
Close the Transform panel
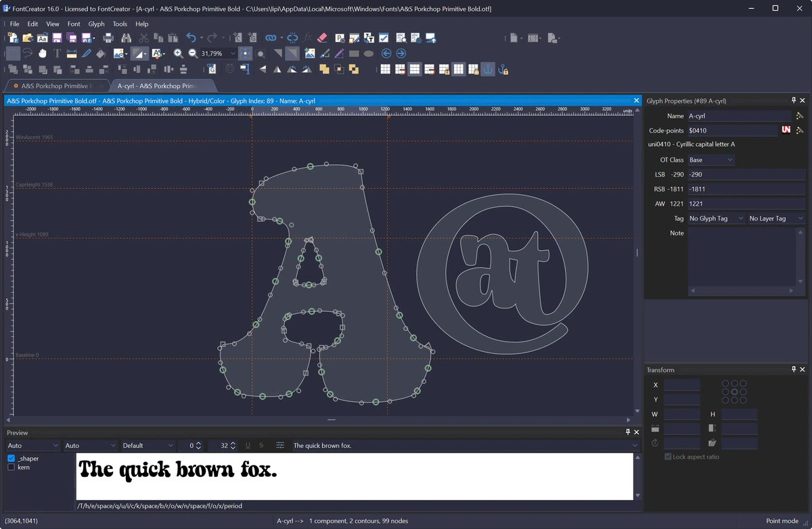[803, 370]
